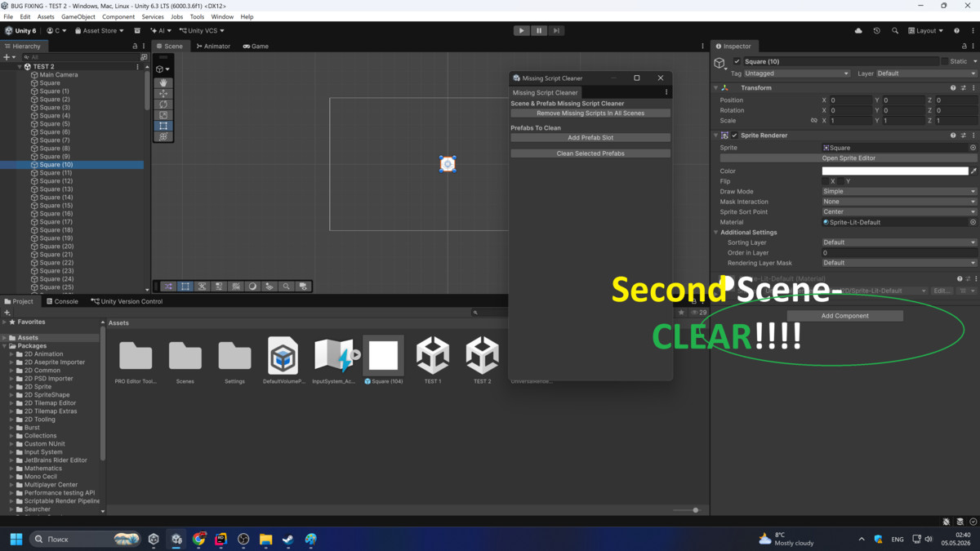This screenshot has height=551, width=980.
Task: Open the Asset Store dropdown
Action: pos(100,30)
